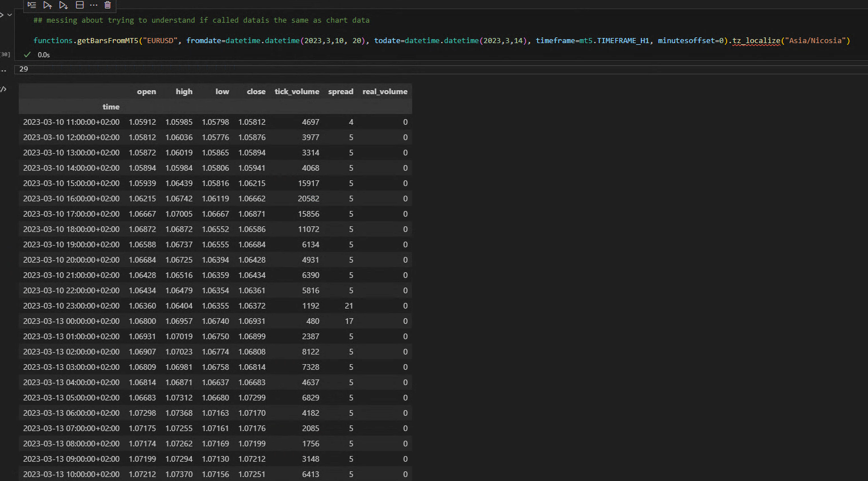Execute cell and below icon

(64, 5)
